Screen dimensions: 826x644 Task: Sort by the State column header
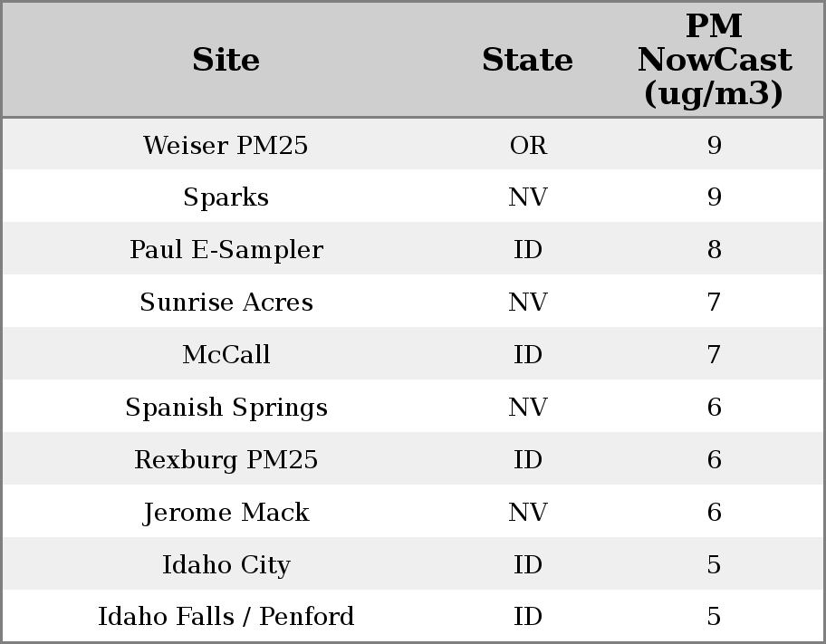pos(527,61)
